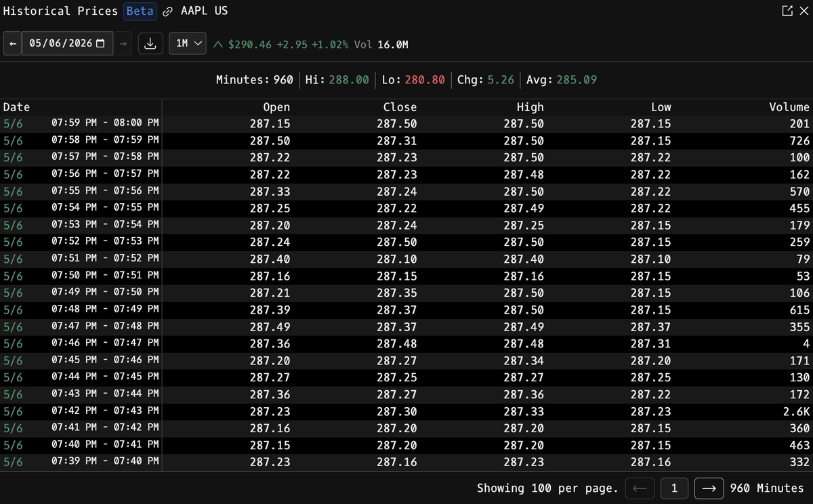Click the +1.02% percent change
813x504 pixels.
pos(330,45)
